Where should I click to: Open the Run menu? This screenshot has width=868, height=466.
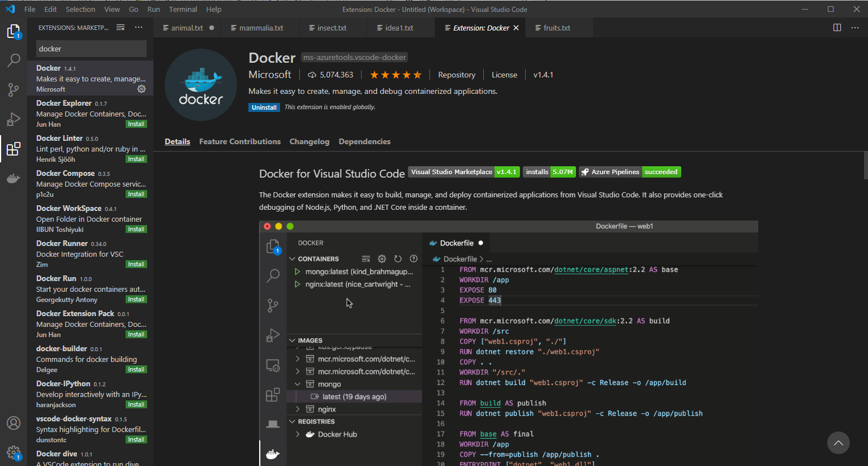point(153,9)
